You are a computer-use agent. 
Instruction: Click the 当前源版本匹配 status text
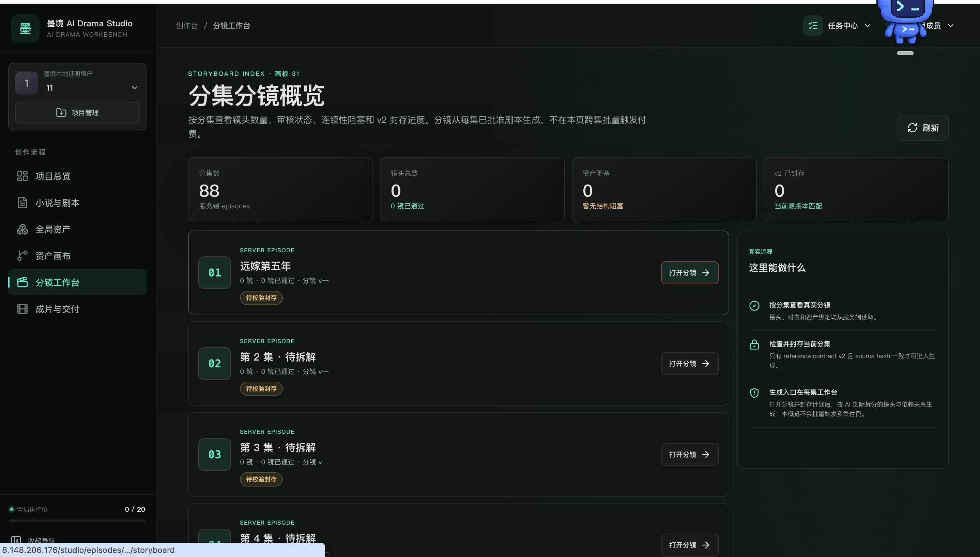point(798,206)
